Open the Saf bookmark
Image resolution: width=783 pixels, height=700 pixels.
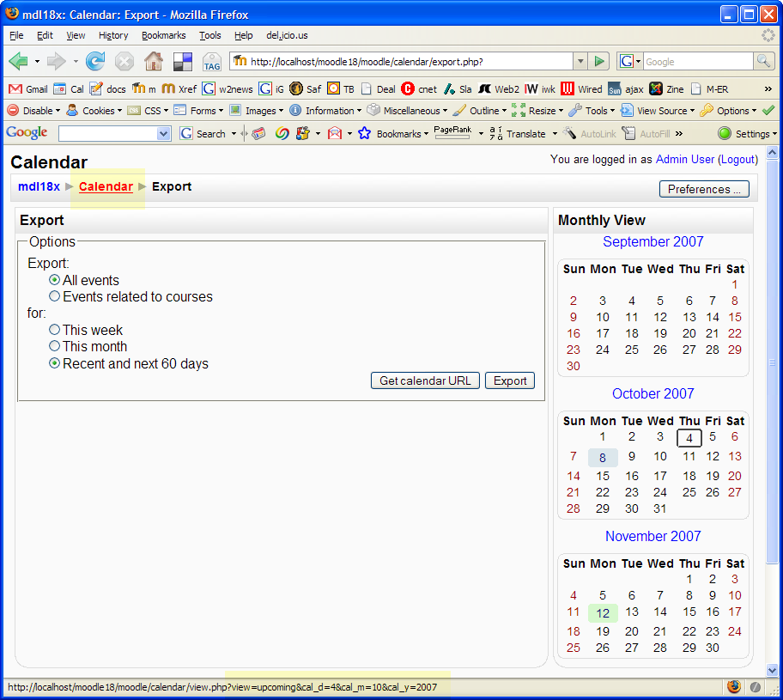pos(306,89)
